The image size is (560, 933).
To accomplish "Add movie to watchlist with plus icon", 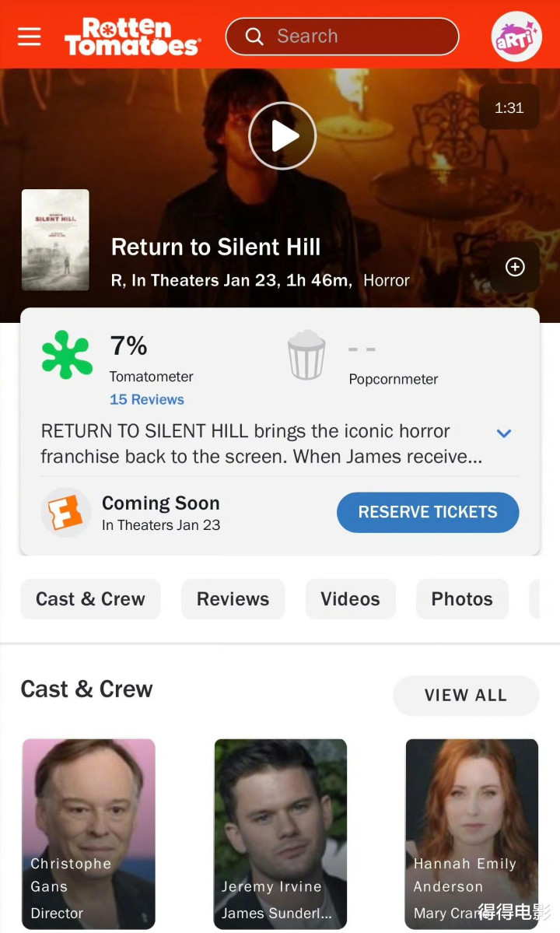I will (x=515, y=267).
